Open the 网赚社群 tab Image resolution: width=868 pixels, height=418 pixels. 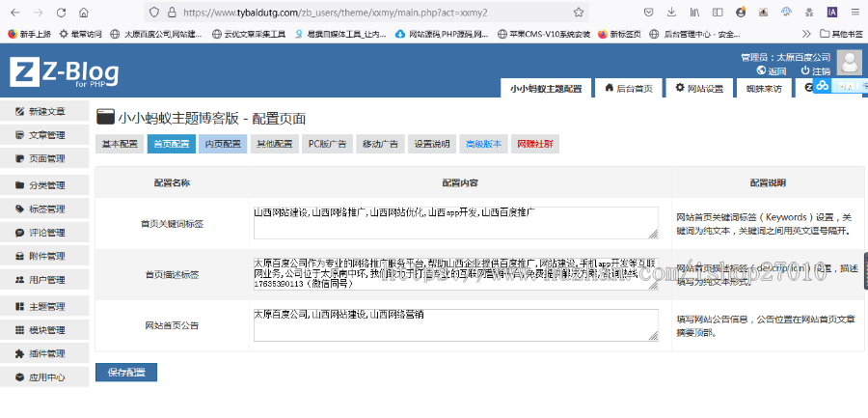click(x=535, y=144)
